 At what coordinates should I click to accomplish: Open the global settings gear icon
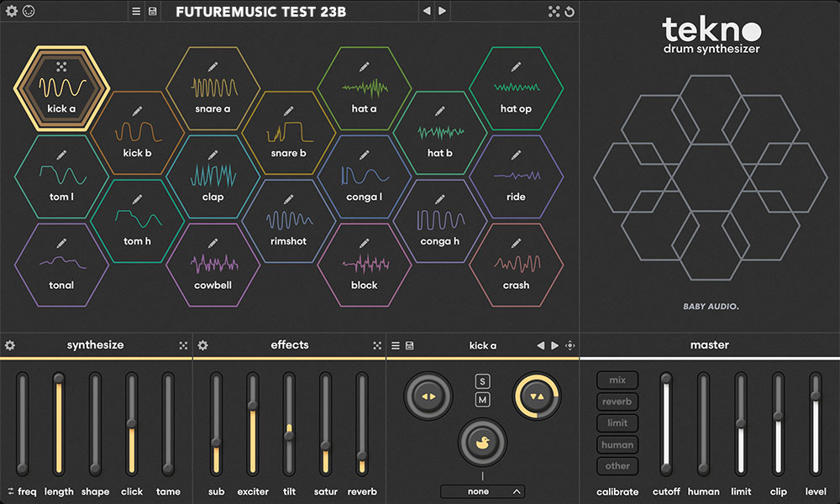point(11,11)
